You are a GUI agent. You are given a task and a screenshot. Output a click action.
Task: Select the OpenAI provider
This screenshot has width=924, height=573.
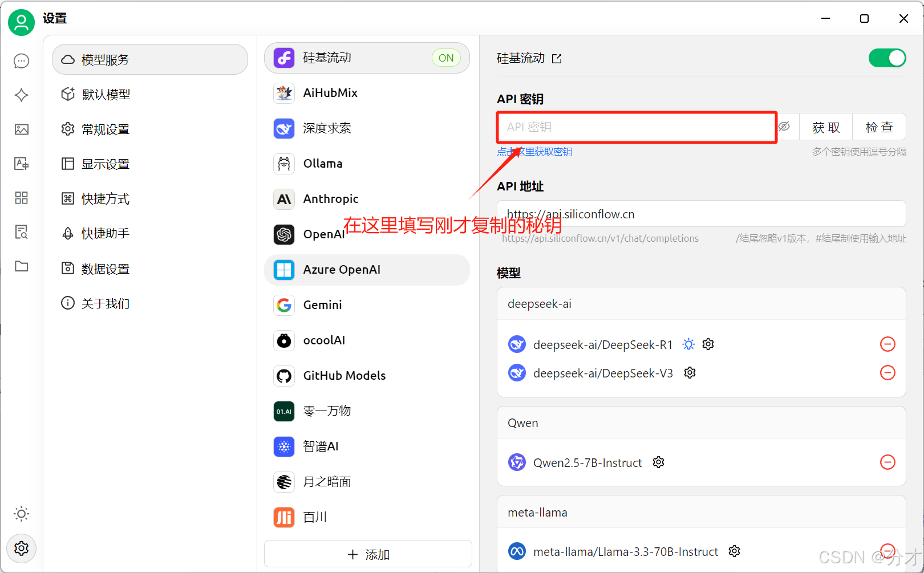[x=367, y=234]
